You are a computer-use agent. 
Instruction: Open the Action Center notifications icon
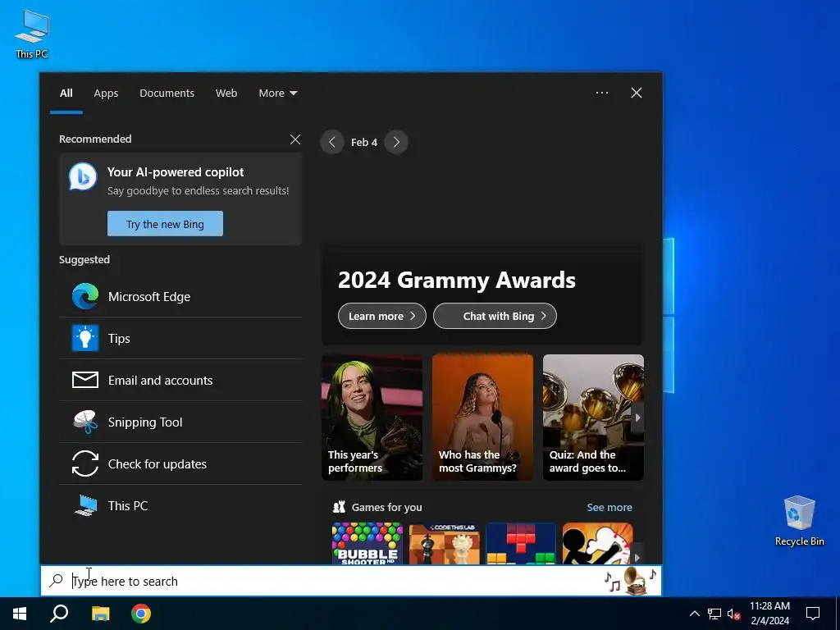pos(813,614)
